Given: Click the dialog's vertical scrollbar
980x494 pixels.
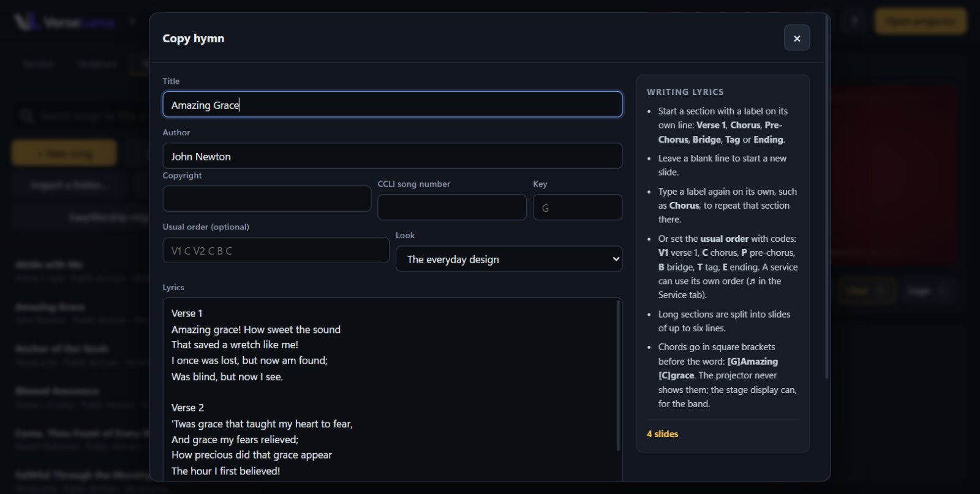Looking at the screenshot, I should tap(827, 198).
